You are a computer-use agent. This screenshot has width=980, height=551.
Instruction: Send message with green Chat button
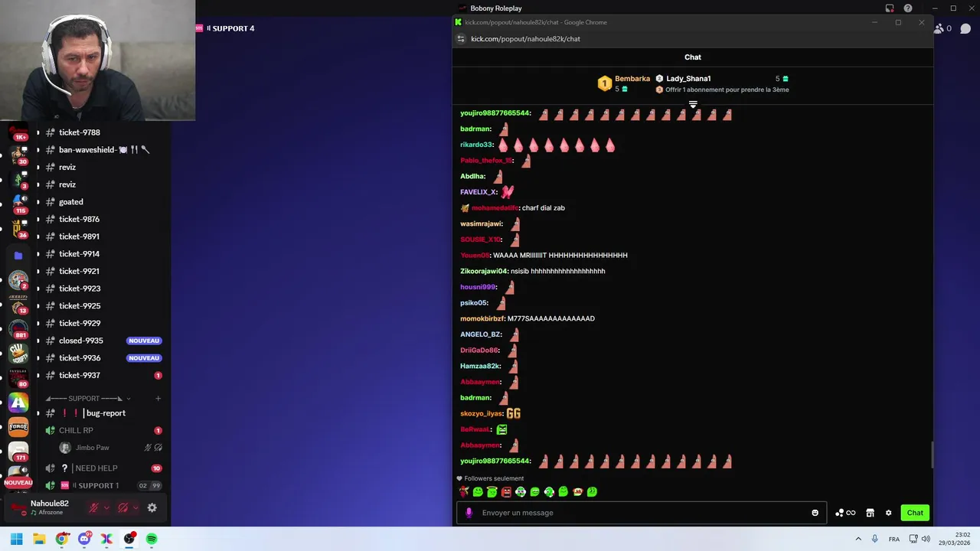click(915, 513)
